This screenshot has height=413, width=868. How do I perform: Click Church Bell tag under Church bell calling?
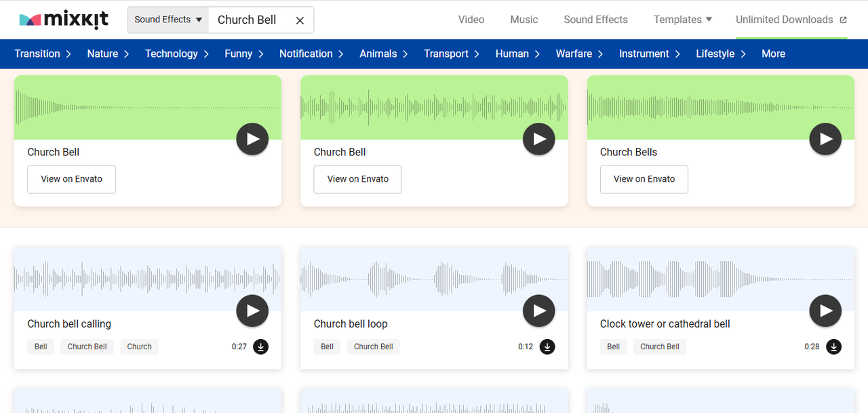tap(87, 347)
